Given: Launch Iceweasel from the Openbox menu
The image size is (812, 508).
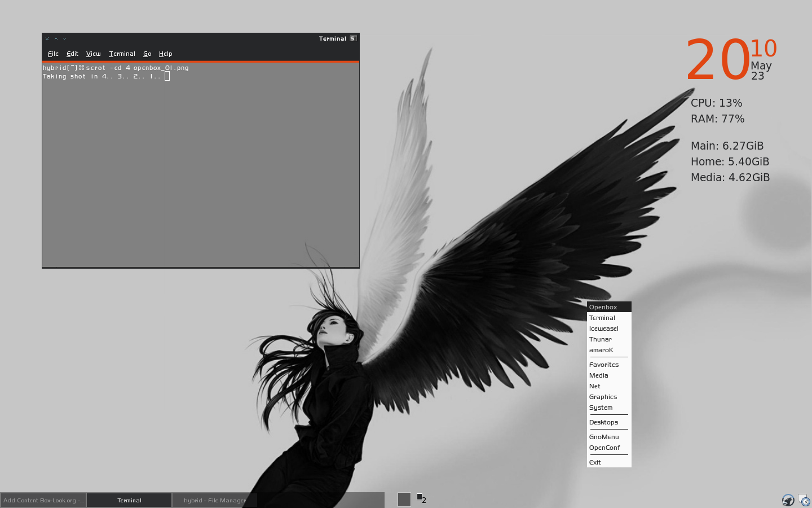Looking at the screenshot, I should [x=609, y=329].
